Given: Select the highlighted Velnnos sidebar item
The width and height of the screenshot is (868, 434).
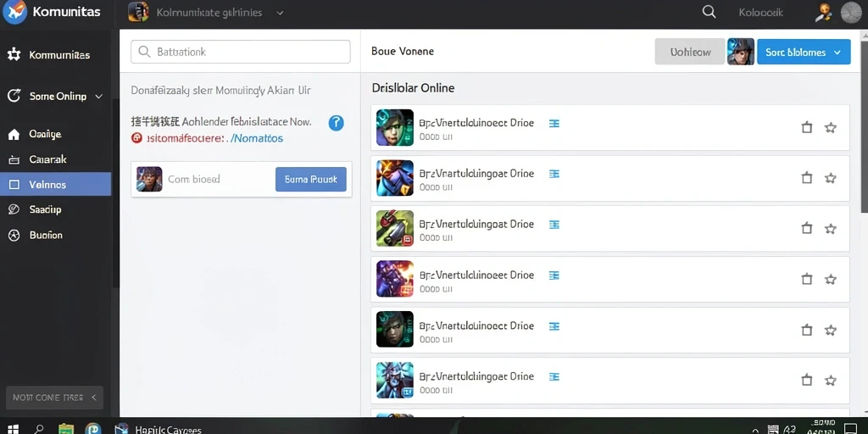Looking at the screenshot, I should coord(55,184).
